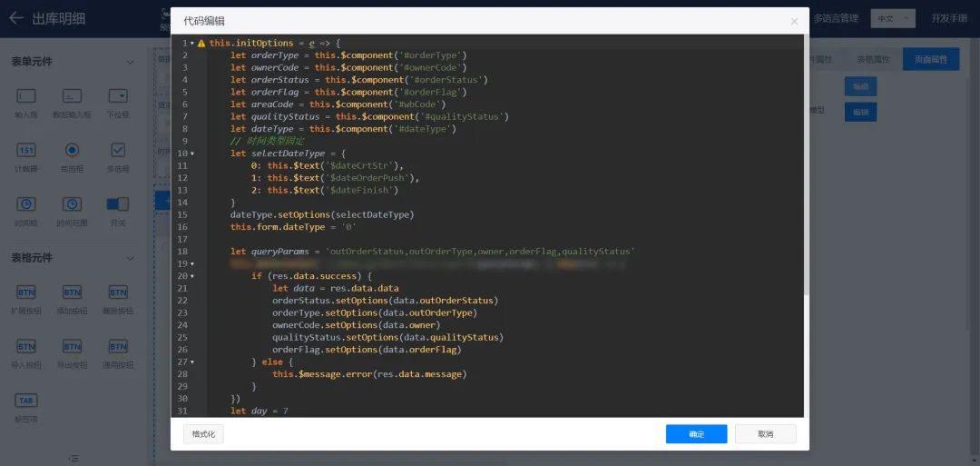This screenshot has height=466, width=980.
Task: Fold the code block at line 10
Action: (191, 154)
